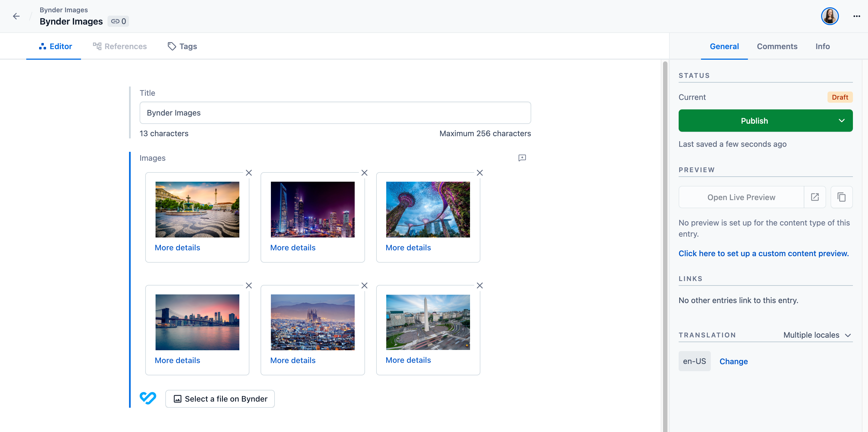Open the Info sidebar tab
The image size is (868, 432).
click(x=822, y=47)
